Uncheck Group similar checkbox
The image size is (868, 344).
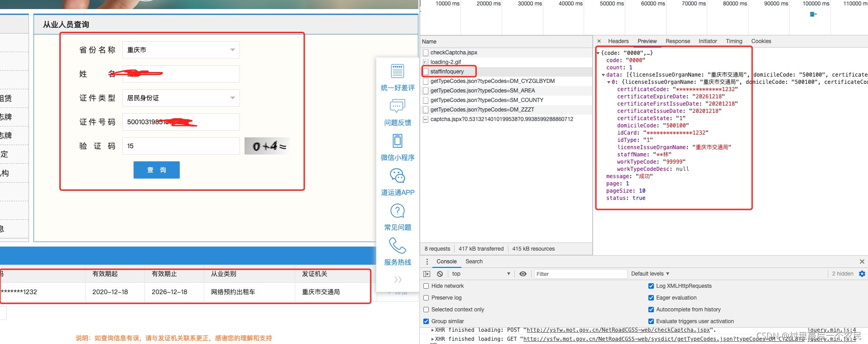tap(426, 321)
